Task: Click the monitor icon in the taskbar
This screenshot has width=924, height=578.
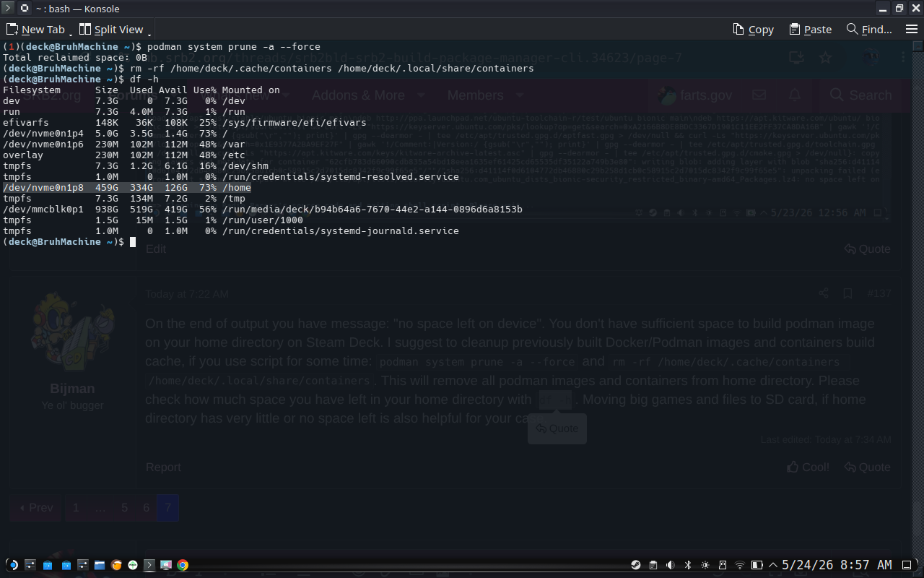Action: (166, 565)
